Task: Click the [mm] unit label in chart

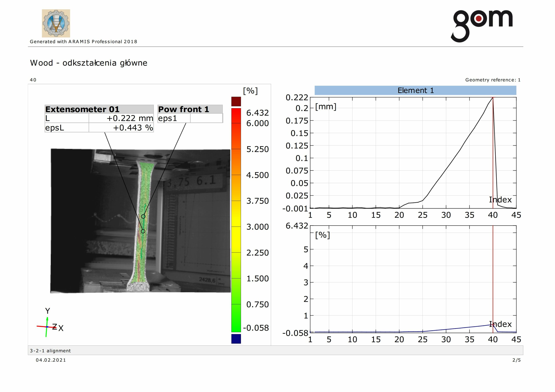Action: click(326, 107)
